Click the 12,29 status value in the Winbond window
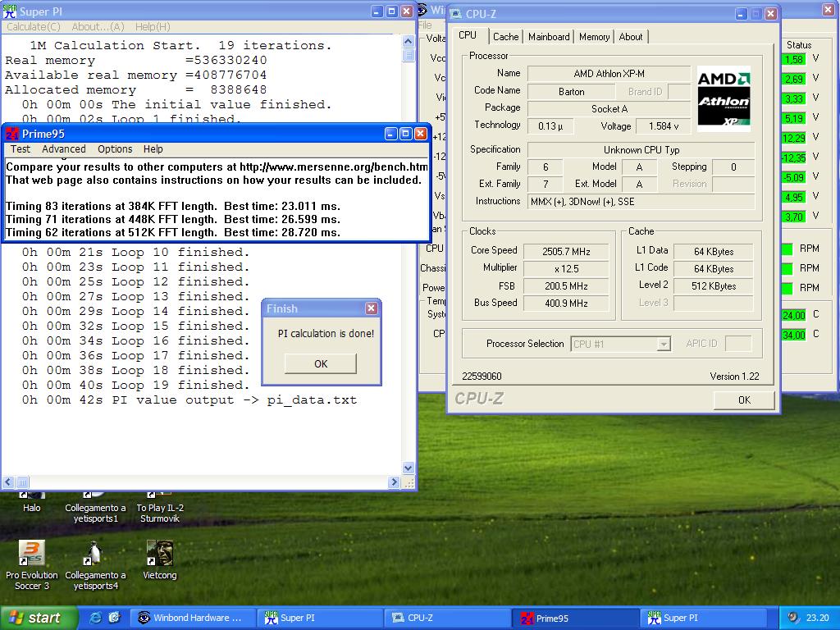Screen dimensions: 840x630 click(x=793, y=138)
